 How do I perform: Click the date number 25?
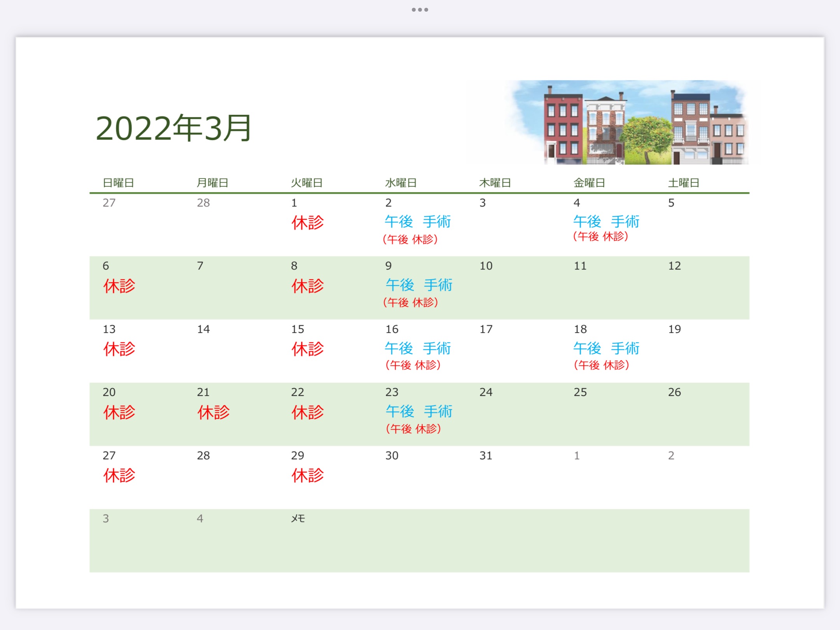coord(580,392)
